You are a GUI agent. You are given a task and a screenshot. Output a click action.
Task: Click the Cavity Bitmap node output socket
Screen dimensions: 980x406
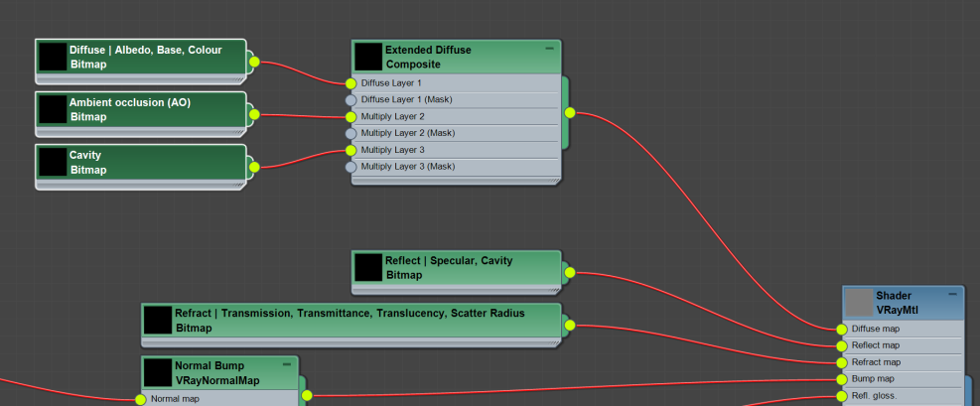point(254,167)
